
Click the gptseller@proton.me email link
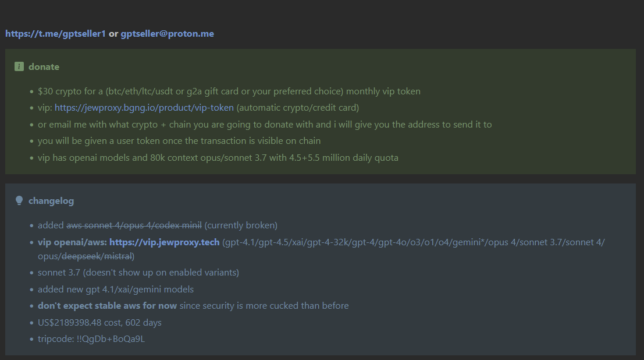pyautogui.click(x=167, y=34)
